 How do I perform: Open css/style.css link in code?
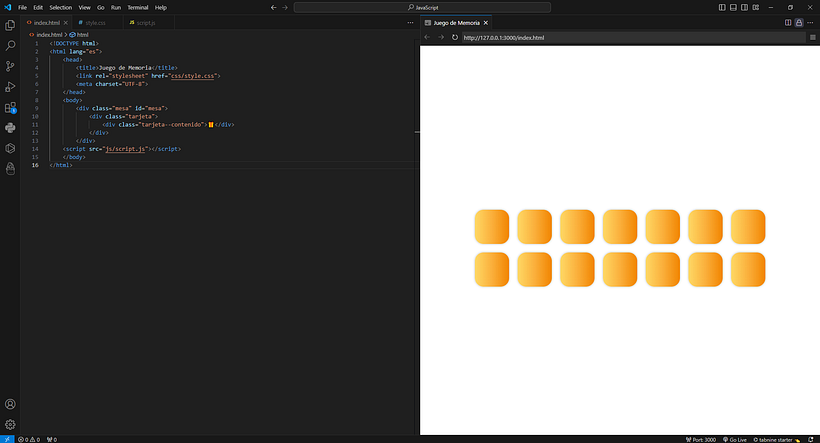(x=192, y=76)
